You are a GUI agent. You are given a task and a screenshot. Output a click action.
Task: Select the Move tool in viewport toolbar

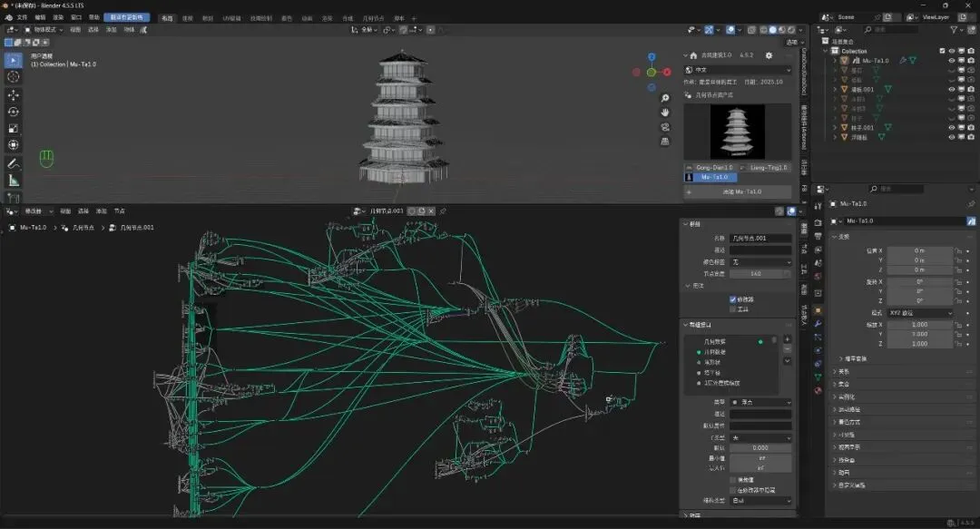click(x=14, y=94)
